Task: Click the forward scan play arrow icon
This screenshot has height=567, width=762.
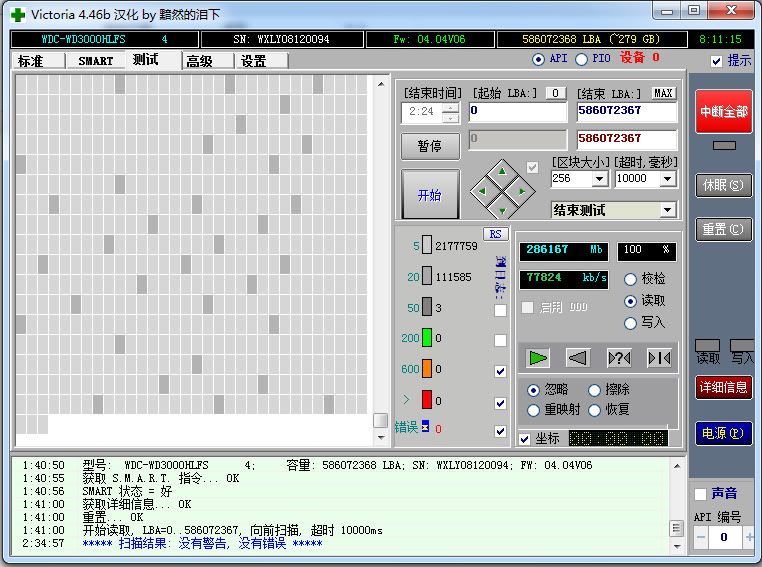Action: pyautogui.click(x=539, y=358)
